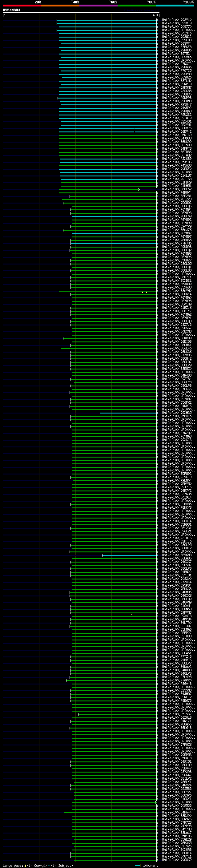This screenshot has height=868, width=197.
Task: Click hit label UniRef100_Q9FUN3
Action: [x=176, y=101]
